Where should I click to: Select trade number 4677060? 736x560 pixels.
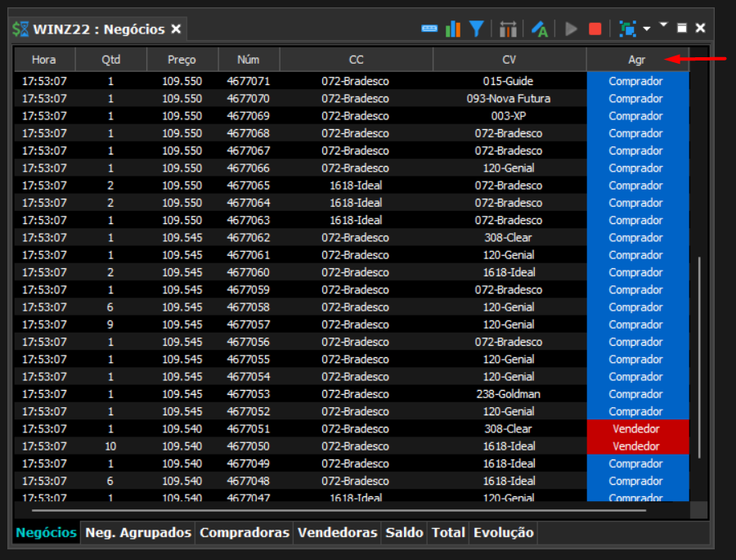tap(249, 272)
